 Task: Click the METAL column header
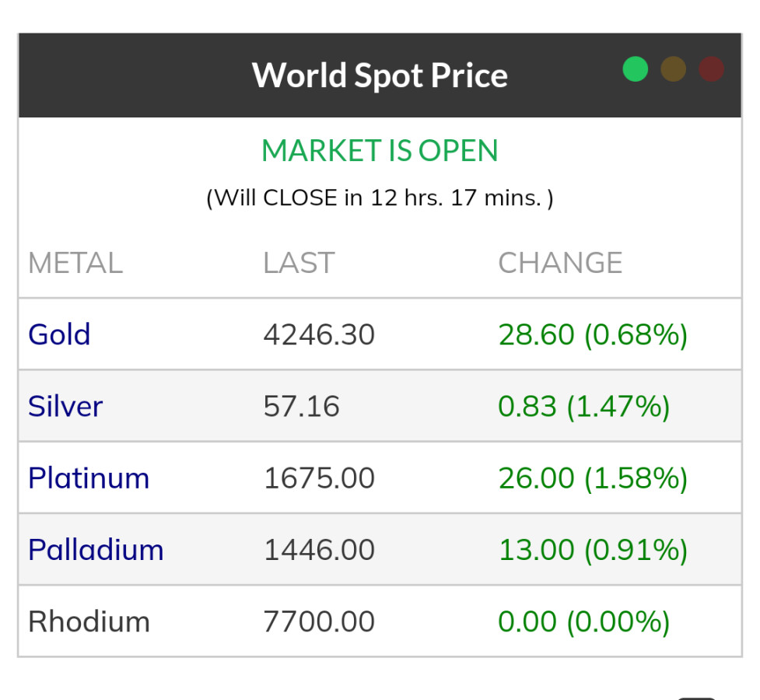click(75, 263)
